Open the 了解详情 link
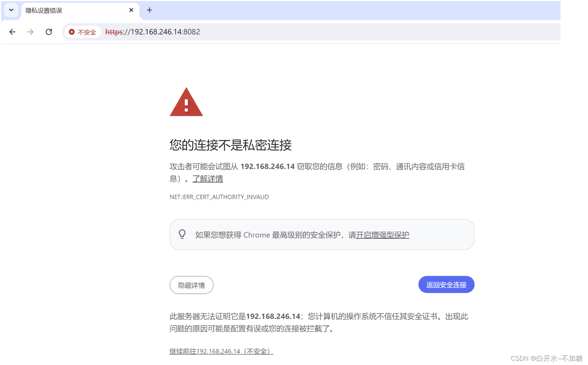588x365 pixels. point(208,179)
